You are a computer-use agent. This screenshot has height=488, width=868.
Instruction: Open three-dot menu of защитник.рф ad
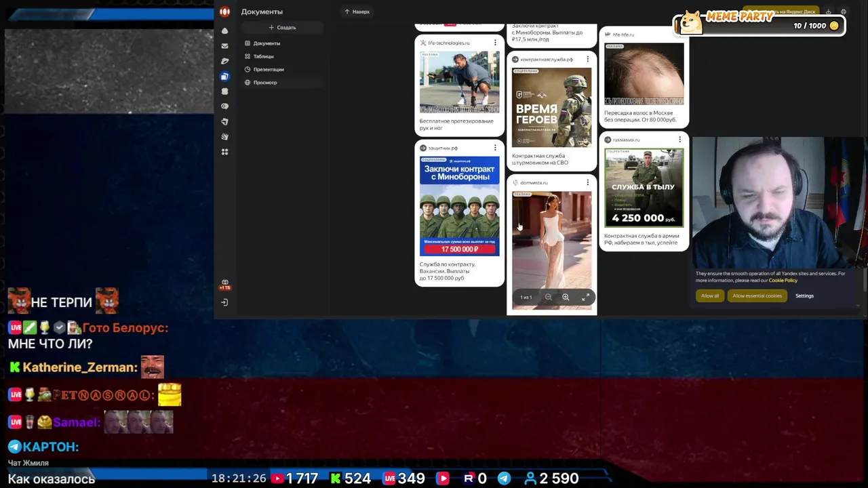click(x=495, y=148)
